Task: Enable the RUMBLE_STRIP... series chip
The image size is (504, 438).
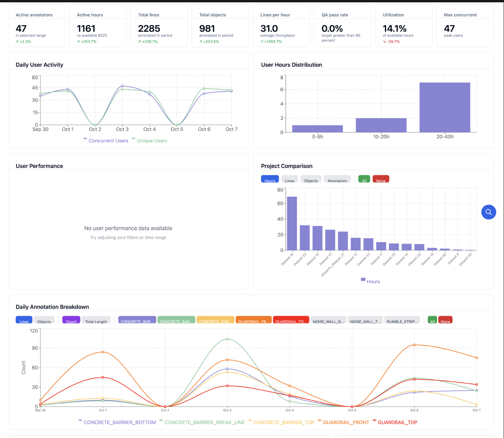Action: [402, 320]
